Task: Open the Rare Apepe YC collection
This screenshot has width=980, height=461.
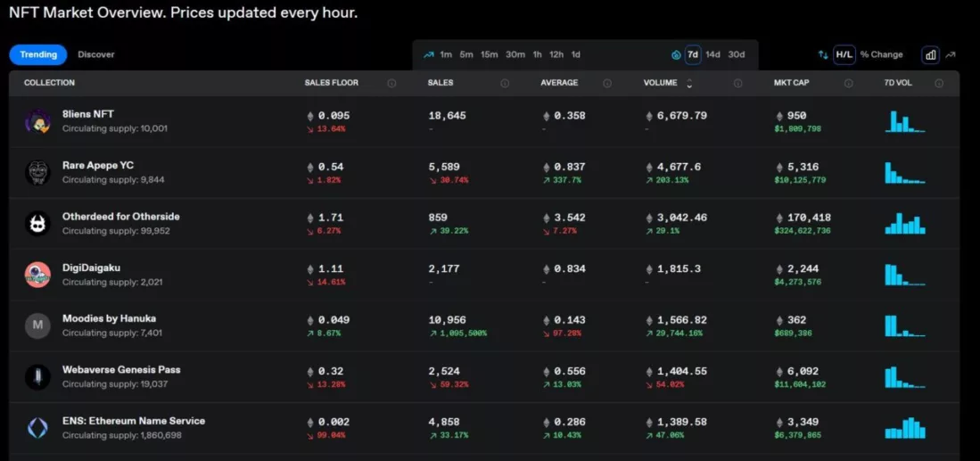Action: pos(98,165)
